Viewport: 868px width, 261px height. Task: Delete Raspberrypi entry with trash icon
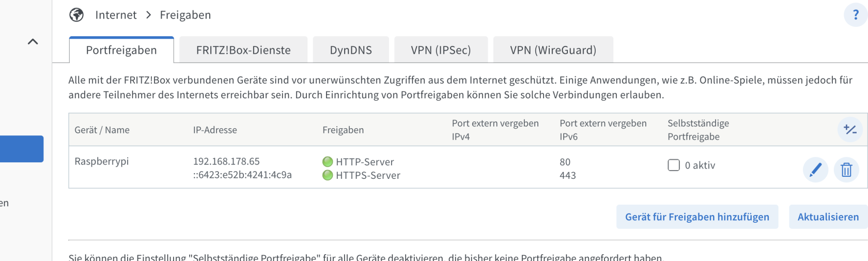[x=846, y=170]
